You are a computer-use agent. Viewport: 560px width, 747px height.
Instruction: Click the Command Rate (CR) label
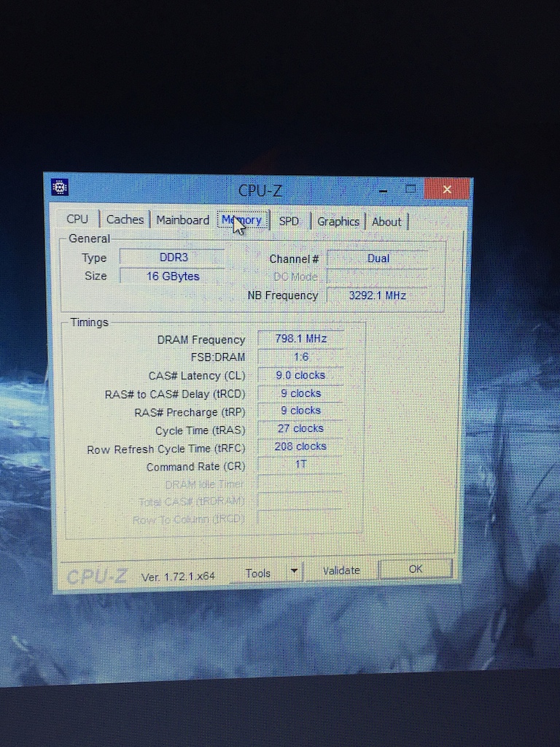[x=195, y=467]
